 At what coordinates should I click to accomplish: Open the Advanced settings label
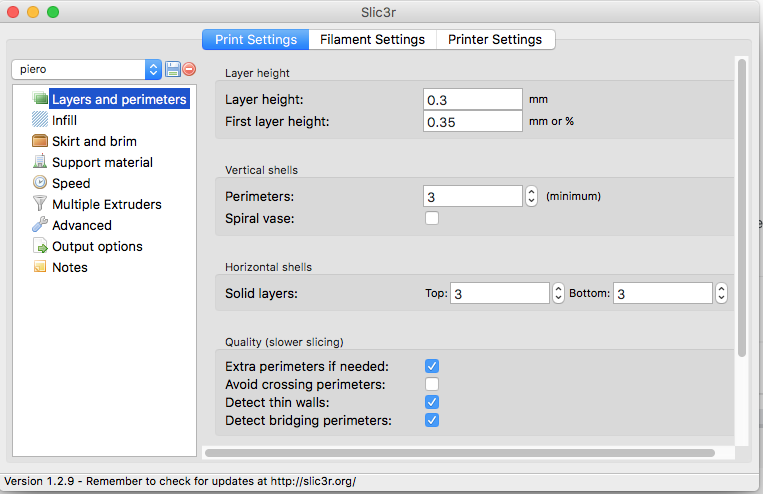(x=82, y=225)
